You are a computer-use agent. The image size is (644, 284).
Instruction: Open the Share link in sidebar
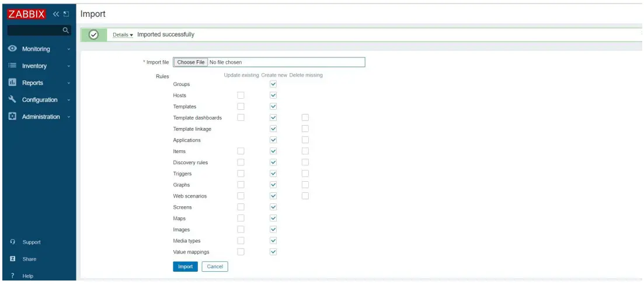click(x=30, y=259)
